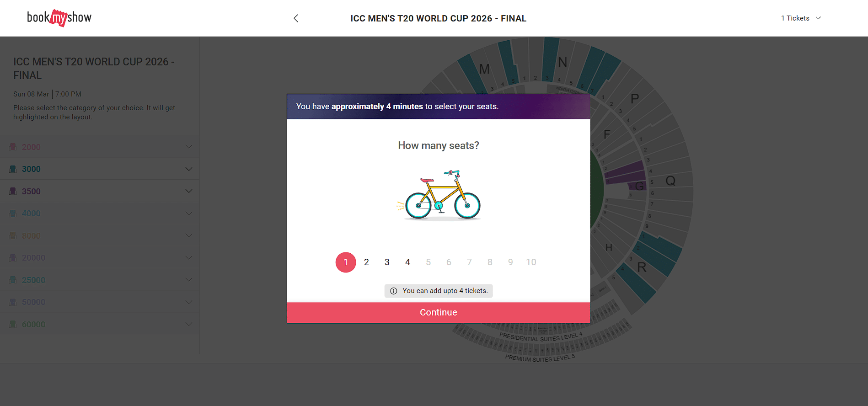Select 4 seats in the seat picker
This screenshot has height=406, width=868.
[x=407, y=262]
